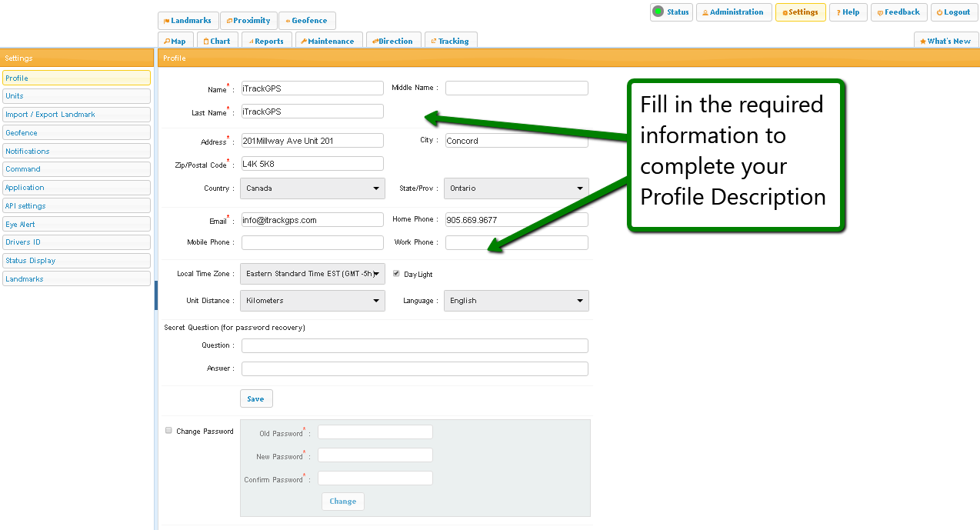This screenshot has width=980, height=530.
Task: Open the Geofence toolbar button
Action: pos(307,21)
